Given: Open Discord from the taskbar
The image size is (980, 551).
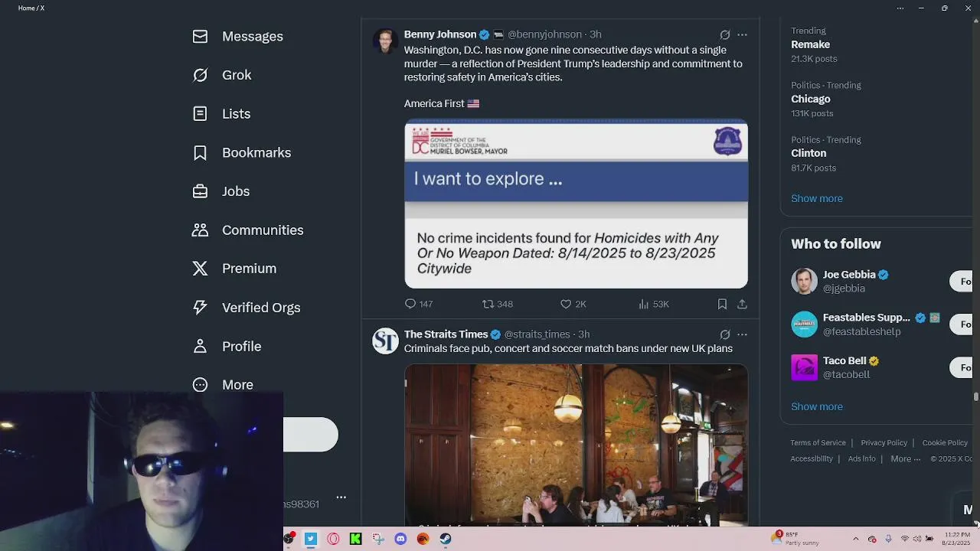Looking at the screenshot, I should click(x=400, y=539).
